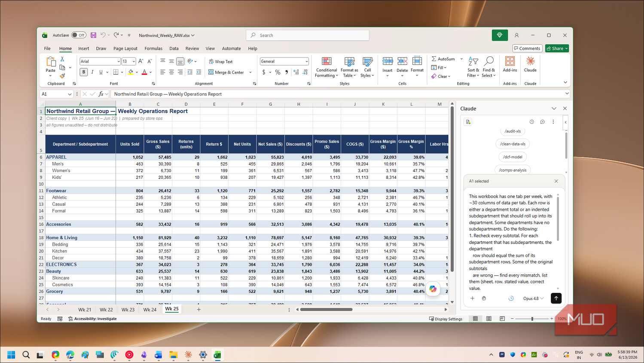
Task: Open the font name Arial dropdown
Action: (x=119, y=62)
